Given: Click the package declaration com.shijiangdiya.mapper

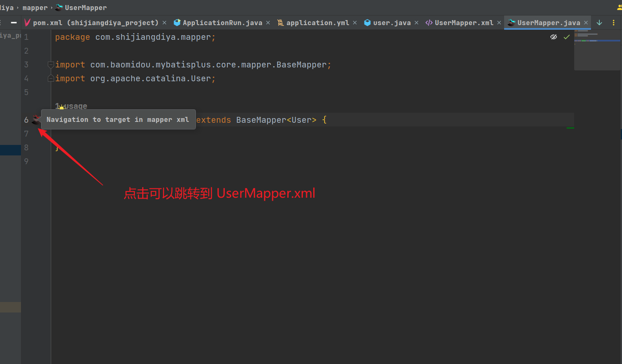Looking at the screenshot, I should (x=153, y=37).
